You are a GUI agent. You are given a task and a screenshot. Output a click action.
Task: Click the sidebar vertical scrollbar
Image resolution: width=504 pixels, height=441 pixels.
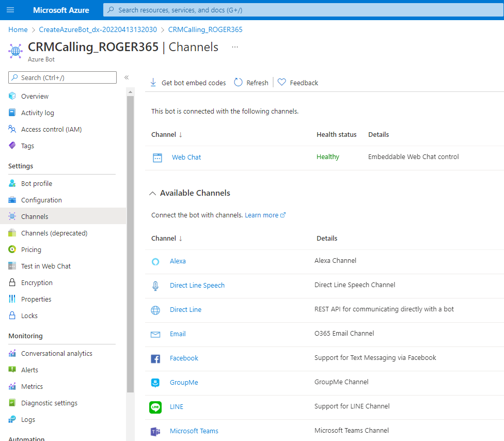point(130,243)
